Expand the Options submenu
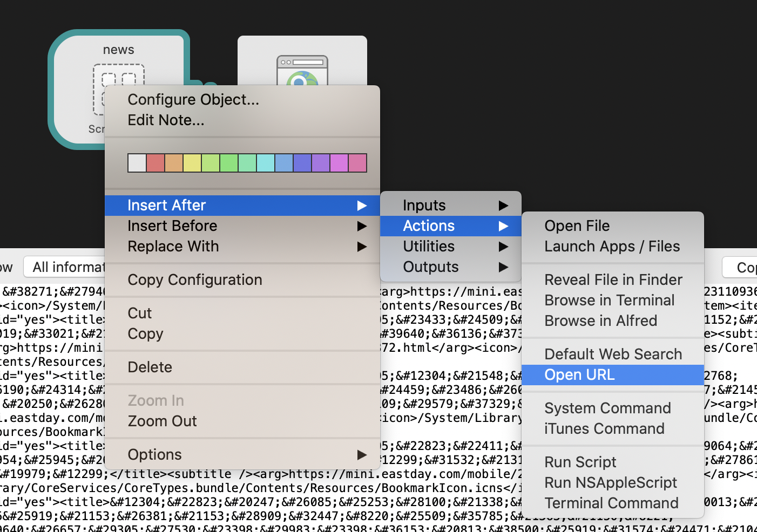The height and width of the screenshot is (532, 757). point(242,455)
